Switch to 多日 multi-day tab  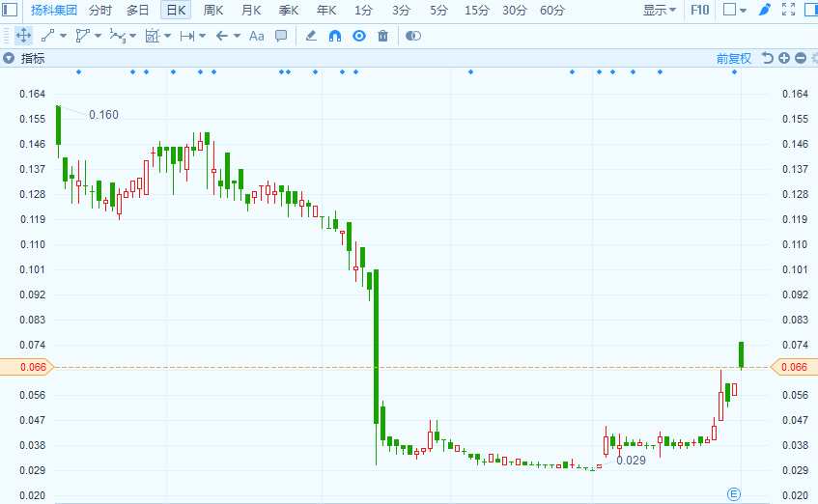138,10
